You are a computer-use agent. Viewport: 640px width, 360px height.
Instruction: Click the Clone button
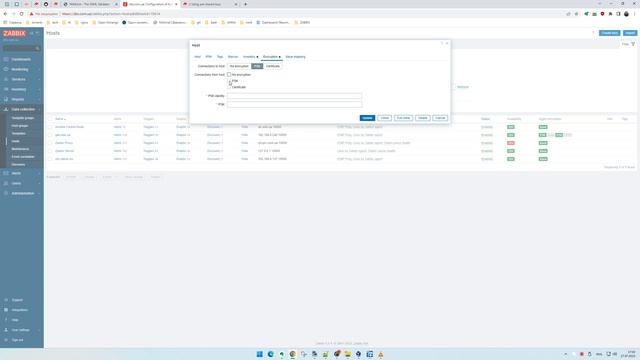(384, 118)
